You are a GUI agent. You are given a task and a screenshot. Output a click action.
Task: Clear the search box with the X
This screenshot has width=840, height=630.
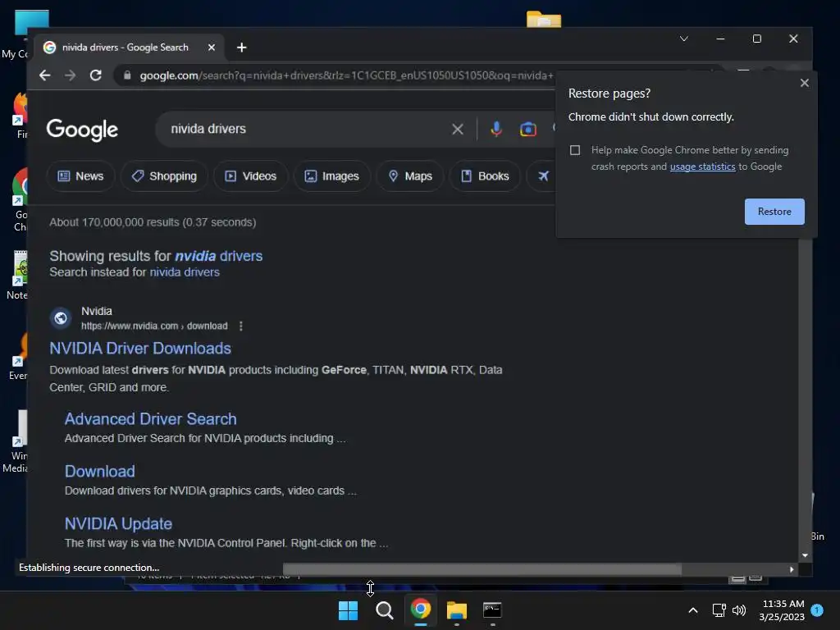(458, 129)
